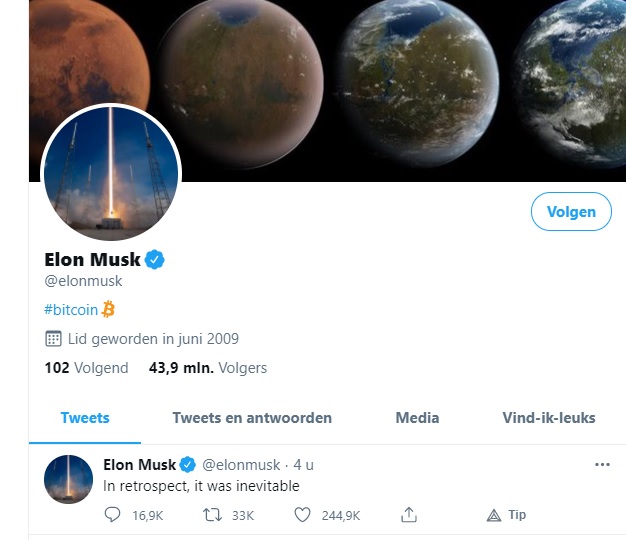Follow the account with Volgen button
The image size is (626, 541).
point(571,212)
